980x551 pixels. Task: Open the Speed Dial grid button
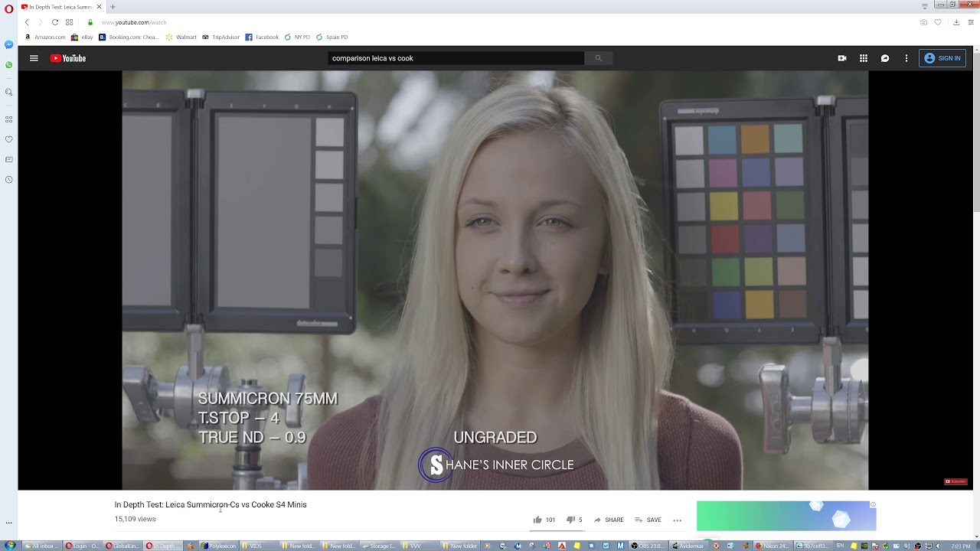(69, 22)
